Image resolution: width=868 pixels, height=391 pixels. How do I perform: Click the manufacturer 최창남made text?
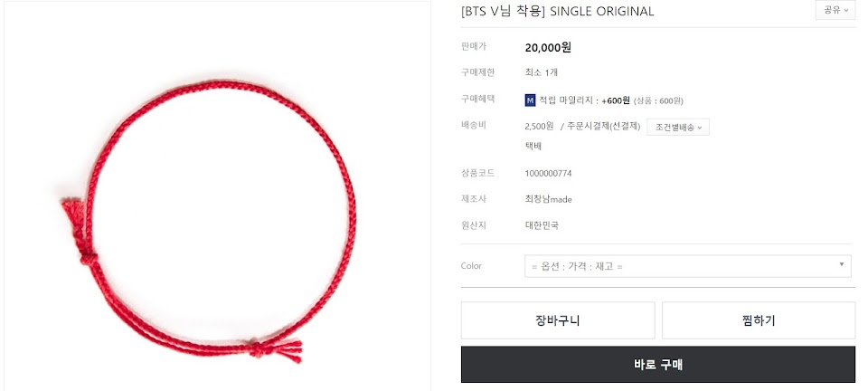coord(548,199)
